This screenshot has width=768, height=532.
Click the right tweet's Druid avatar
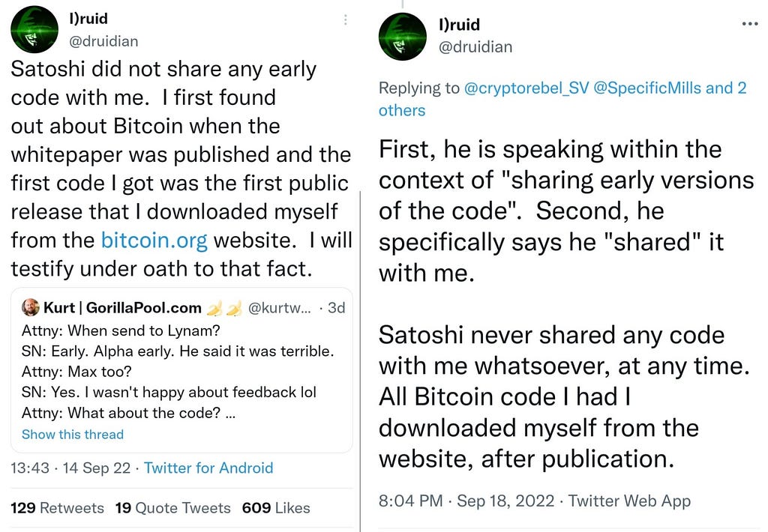tap(403, 36)
